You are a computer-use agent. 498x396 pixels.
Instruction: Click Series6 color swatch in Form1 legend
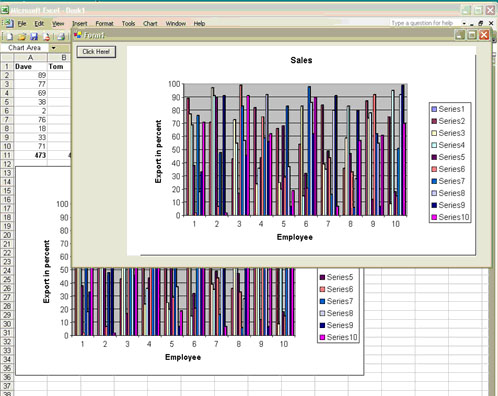(x=434, y=169)
